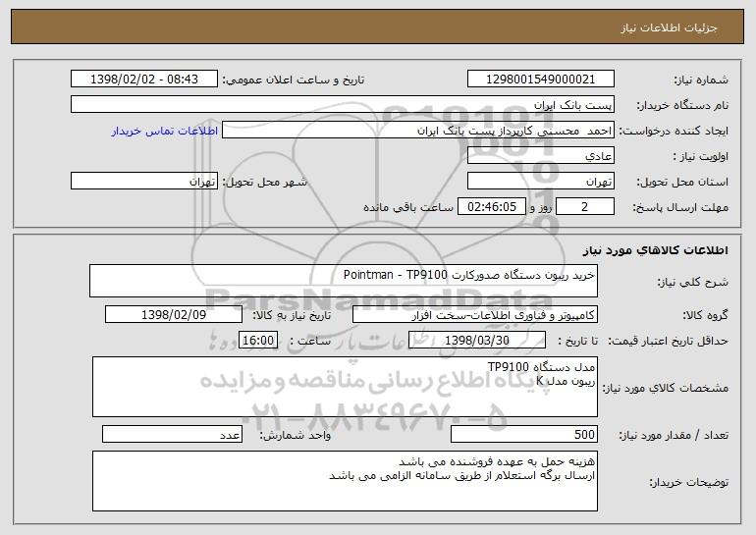Click the item specifications box مدل دستگاه TP9100
The height and width of the screenshot is (535, 756).
pyautogui.click(x=345, y=387)
